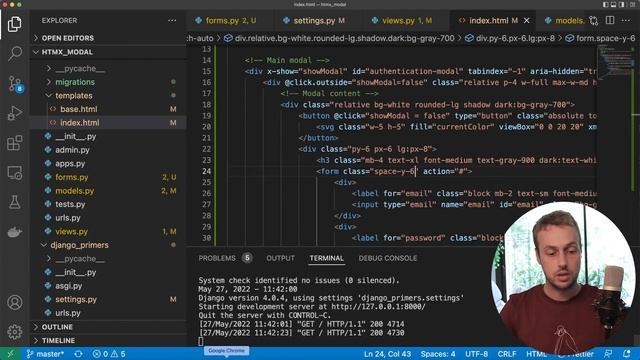
Task: Close the index.html editor tab
Action: pos(527,20)
